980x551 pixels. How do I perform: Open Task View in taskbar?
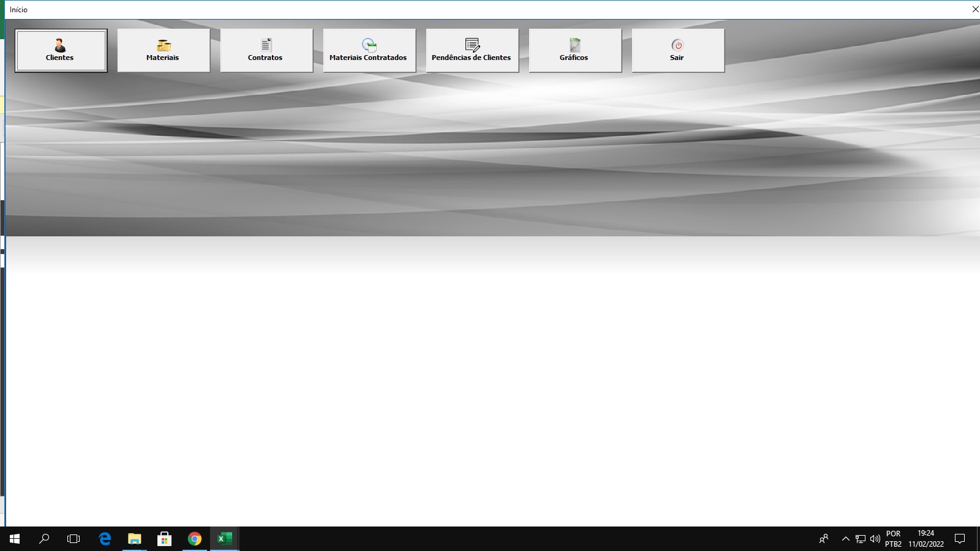tap(73, 539)
